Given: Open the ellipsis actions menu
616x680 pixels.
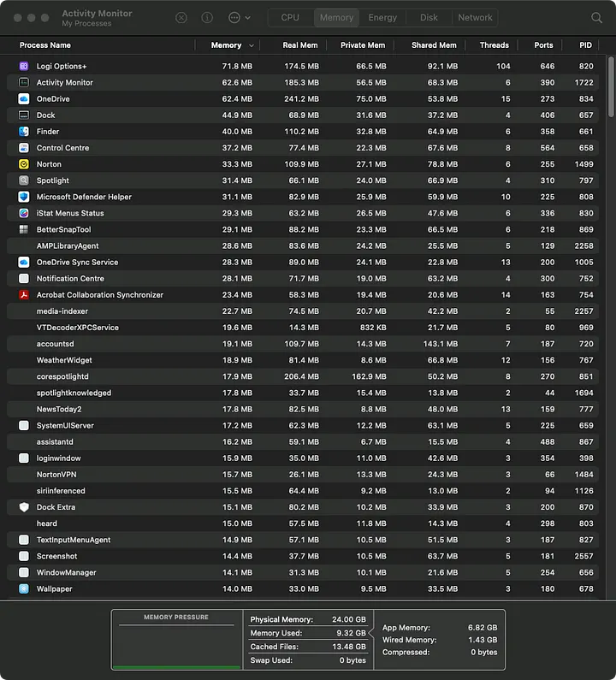Looking at the screenshot, I should click(234, 18).
